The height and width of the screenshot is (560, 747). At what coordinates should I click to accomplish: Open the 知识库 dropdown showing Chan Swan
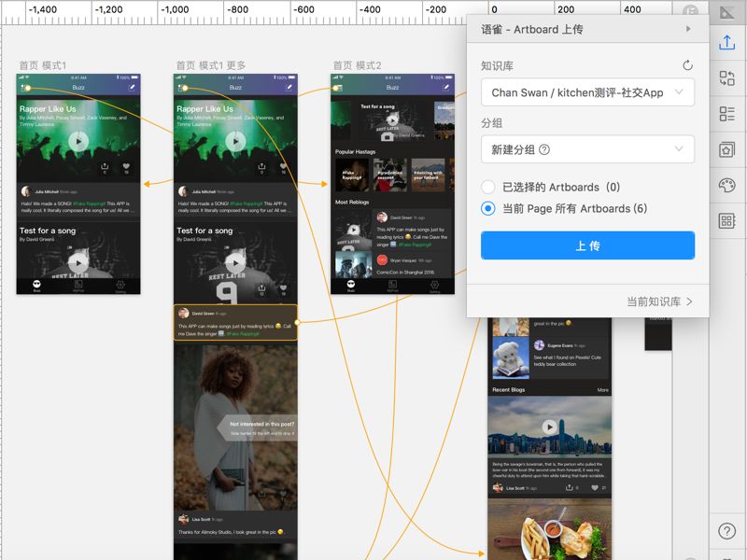[x=586, y=92]
